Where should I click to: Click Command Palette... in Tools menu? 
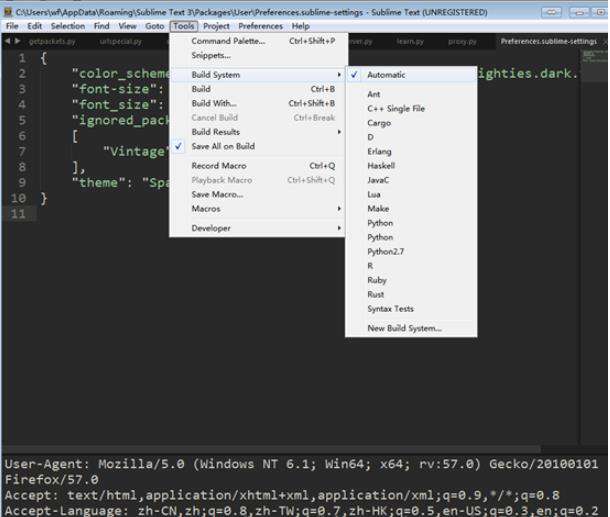click(257, 41)
